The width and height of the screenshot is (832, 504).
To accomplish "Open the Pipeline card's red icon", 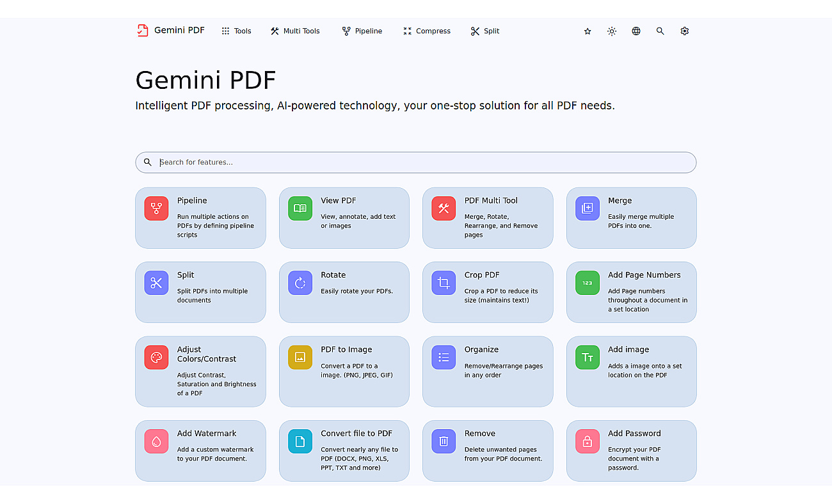I will pyautogui.click(x=156, y=209).
